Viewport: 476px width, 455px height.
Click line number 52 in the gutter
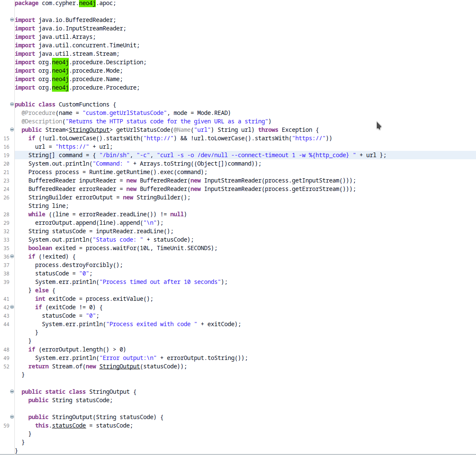coord(6,366)
